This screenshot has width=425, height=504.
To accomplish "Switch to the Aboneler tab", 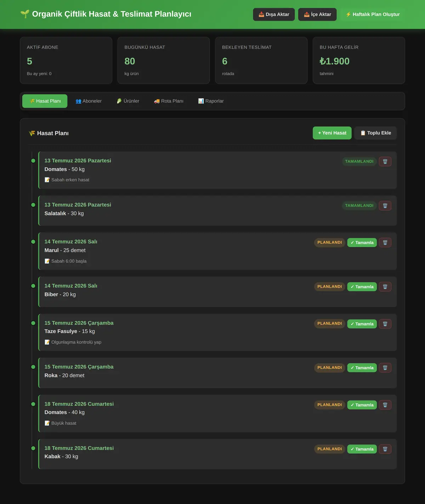I will pyautogui.click(x=89, y=101).
